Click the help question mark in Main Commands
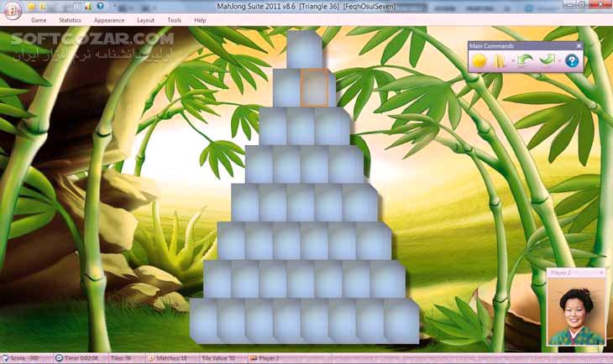The height and width of the screenshot is (364, 613). point(572,61)
